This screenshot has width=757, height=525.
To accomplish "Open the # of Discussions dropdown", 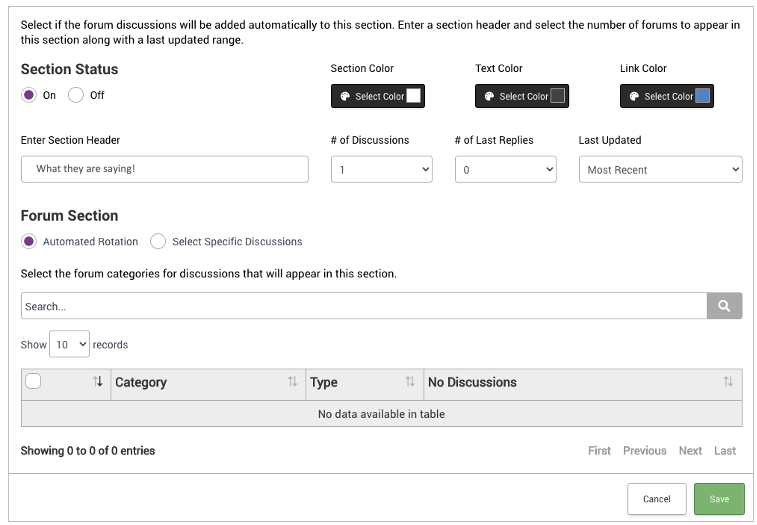I will (x=381, y=170).
